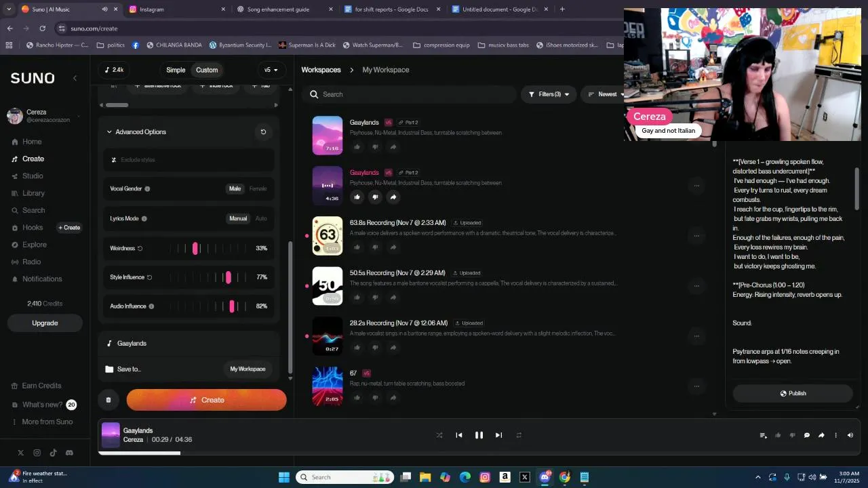
Task: Reset the Advanced Options settings
Action: (263, 132)
